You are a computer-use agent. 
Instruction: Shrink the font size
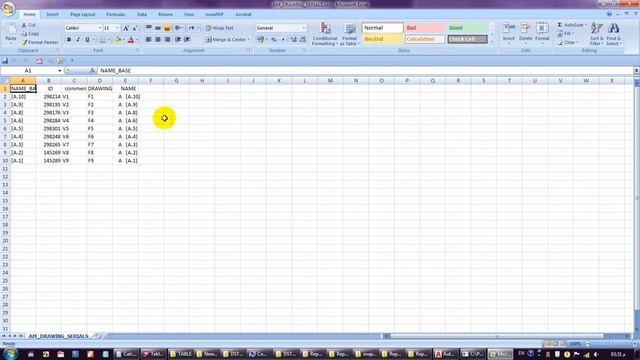point(135,28)
